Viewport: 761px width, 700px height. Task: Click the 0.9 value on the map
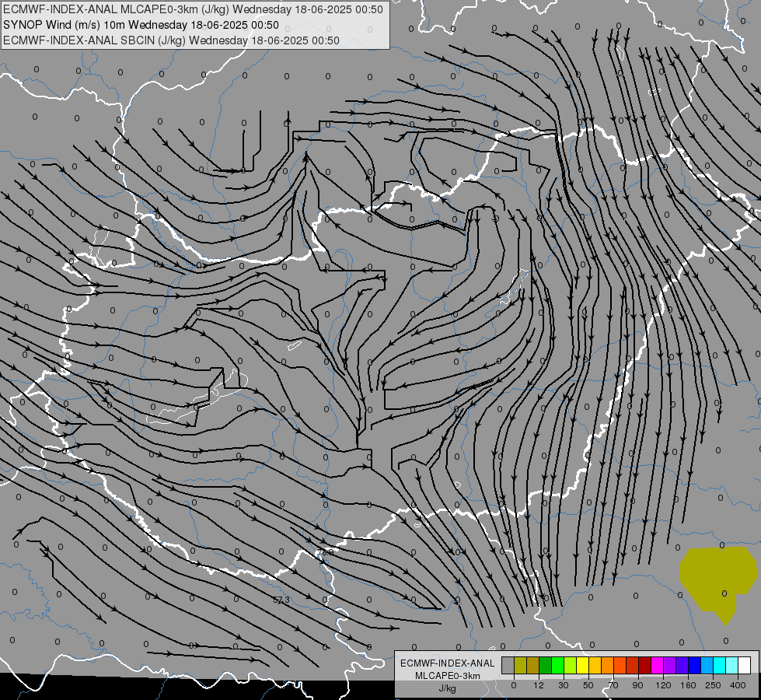point(327,552)
